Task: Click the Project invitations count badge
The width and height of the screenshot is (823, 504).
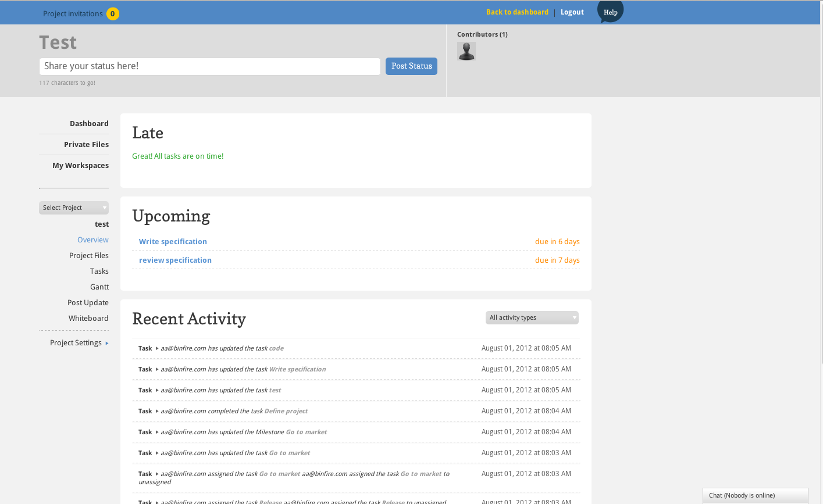Action: (113, 13)
